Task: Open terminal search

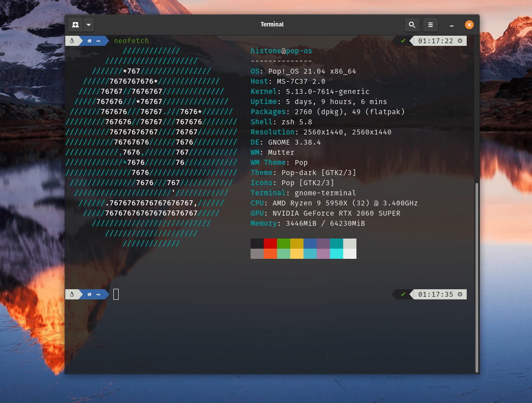Action: click(x=412, y=25)
